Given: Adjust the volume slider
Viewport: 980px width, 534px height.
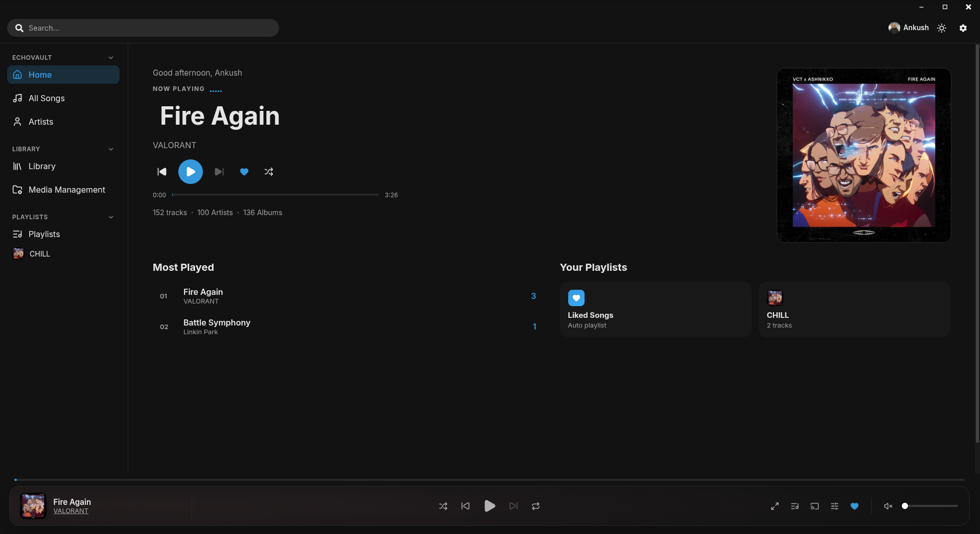Looking at the screenshot, I should point(931,506).
